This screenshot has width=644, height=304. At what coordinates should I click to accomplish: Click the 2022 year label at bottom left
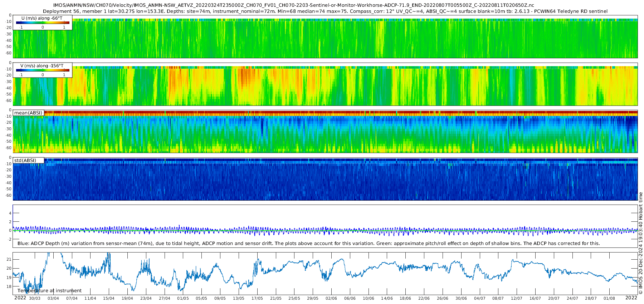(20, 298)
